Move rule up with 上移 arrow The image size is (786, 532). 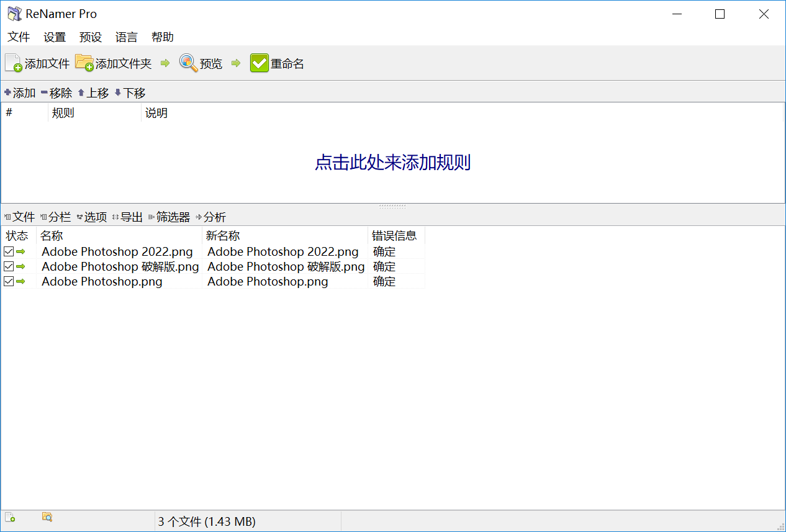point(81,93)
